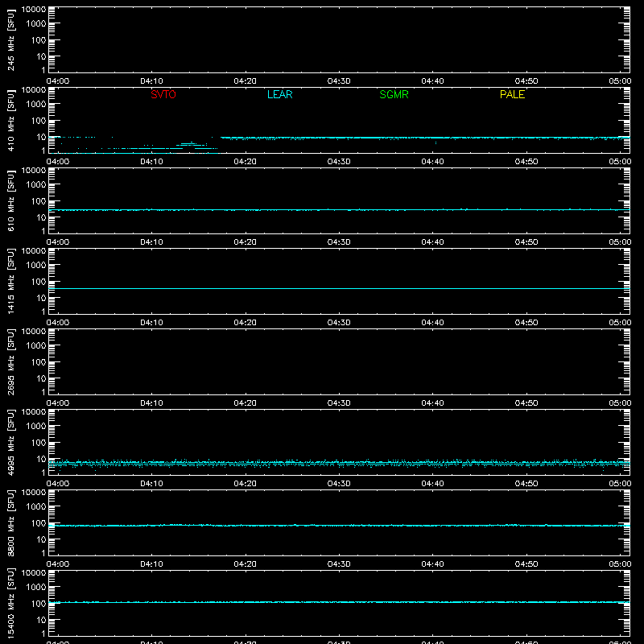Click the cyan LEAR station label
Screen dimensions: 644x644
[279, 94]
